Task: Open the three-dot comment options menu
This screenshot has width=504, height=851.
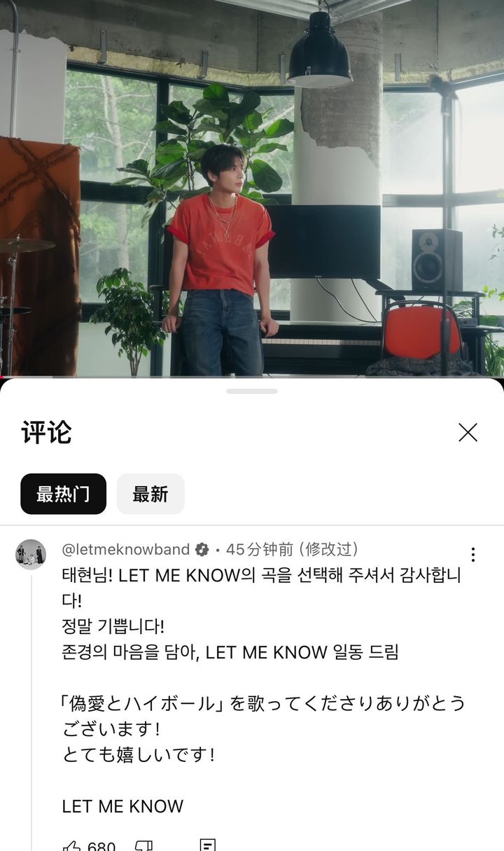Action: point(473,555)
